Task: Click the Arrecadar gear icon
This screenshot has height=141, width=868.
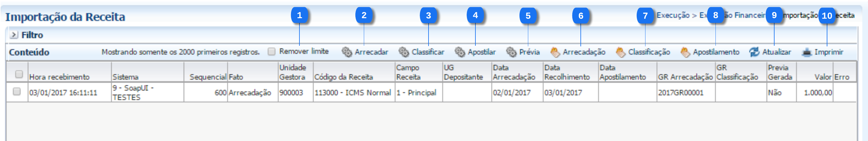Action: 346,52
